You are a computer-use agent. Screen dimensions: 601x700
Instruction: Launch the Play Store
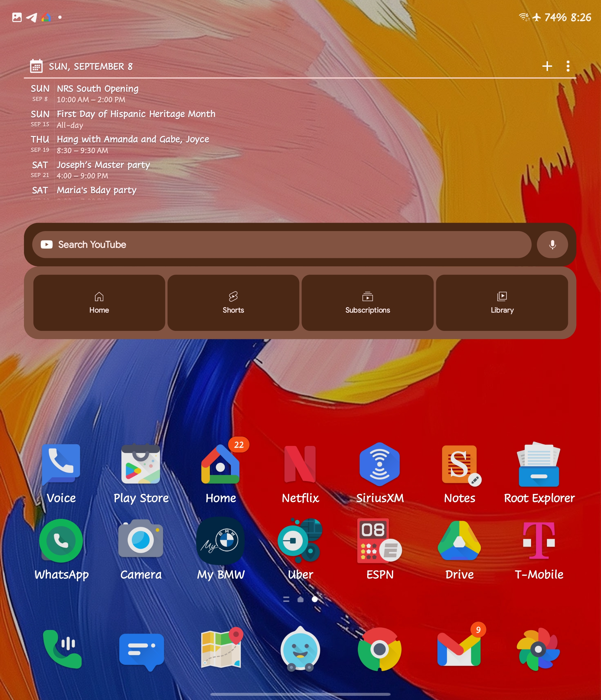click(141, 464)
